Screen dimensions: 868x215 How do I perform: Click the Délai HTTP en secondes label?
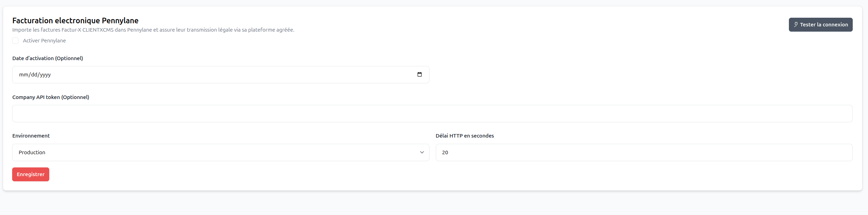pos(465,136)
